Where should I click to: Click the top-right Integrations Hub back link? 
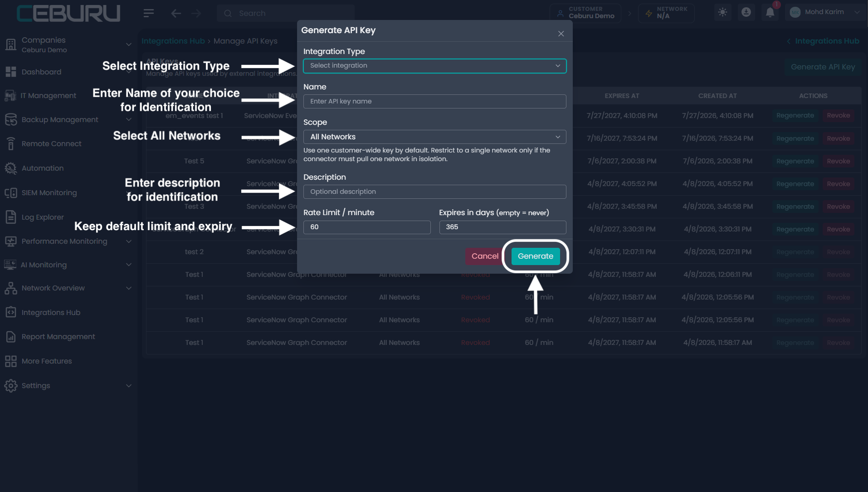823,41
